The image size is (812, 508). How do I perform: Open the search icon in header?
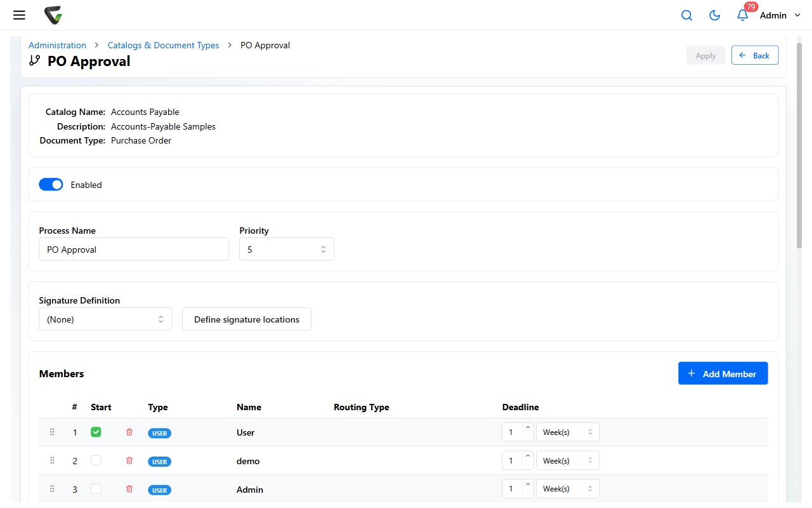pos(686,15)
